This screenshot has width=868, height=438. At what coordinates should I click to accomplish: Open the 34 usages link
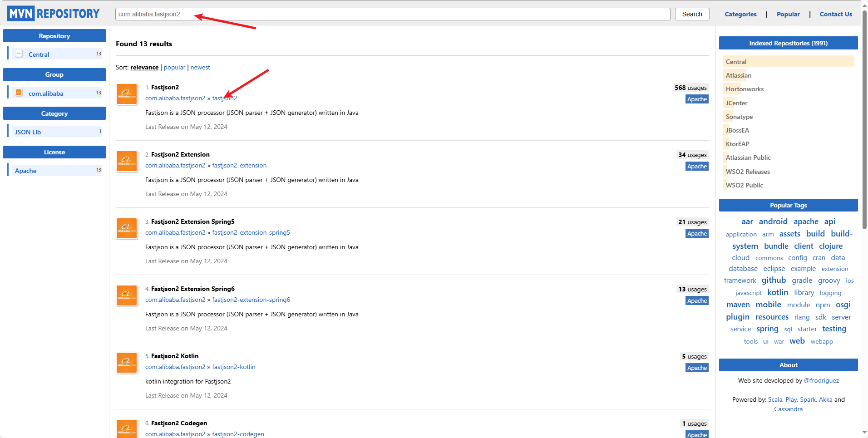tap(692, 155)
